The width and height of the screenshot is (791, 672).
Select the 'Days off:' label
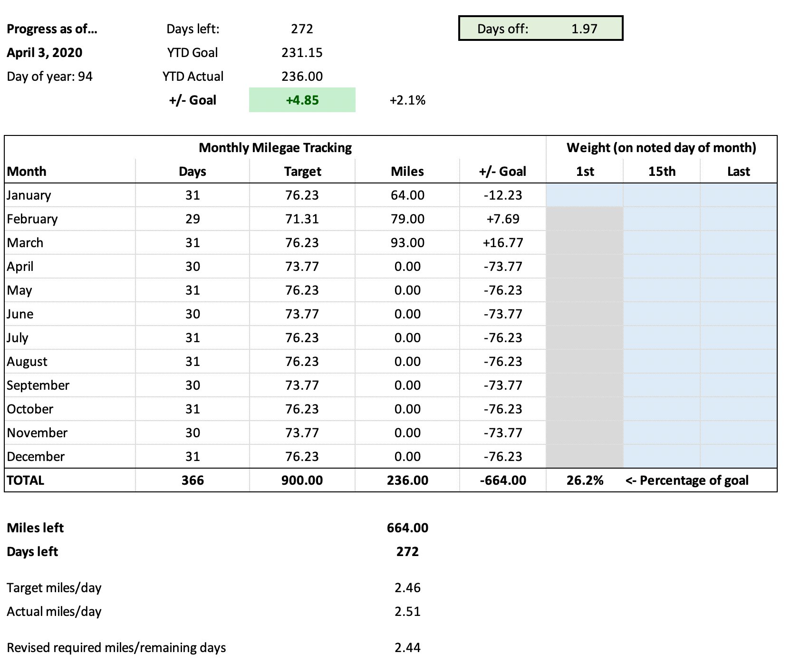(x=502, y=29)
